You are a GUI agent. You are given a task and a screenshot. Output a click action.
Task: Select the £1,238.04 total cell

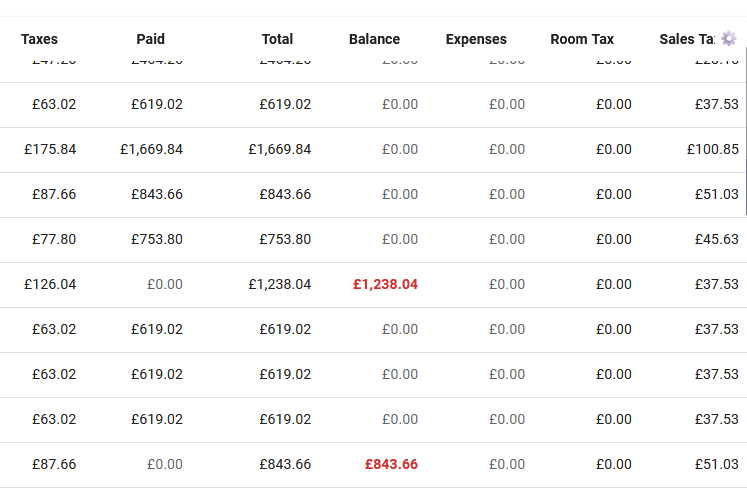coord(280,285)
